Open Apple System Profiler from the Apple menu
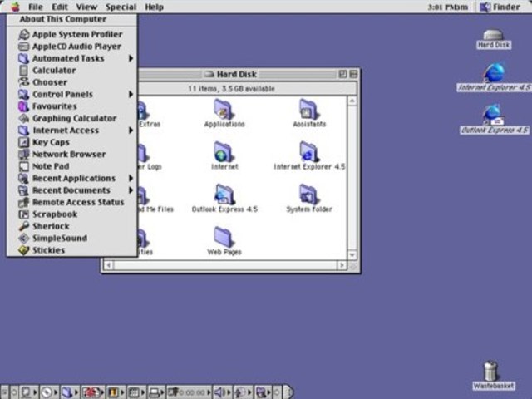The height and width of the screenshot is (399, 532). [x=72, y=34]
